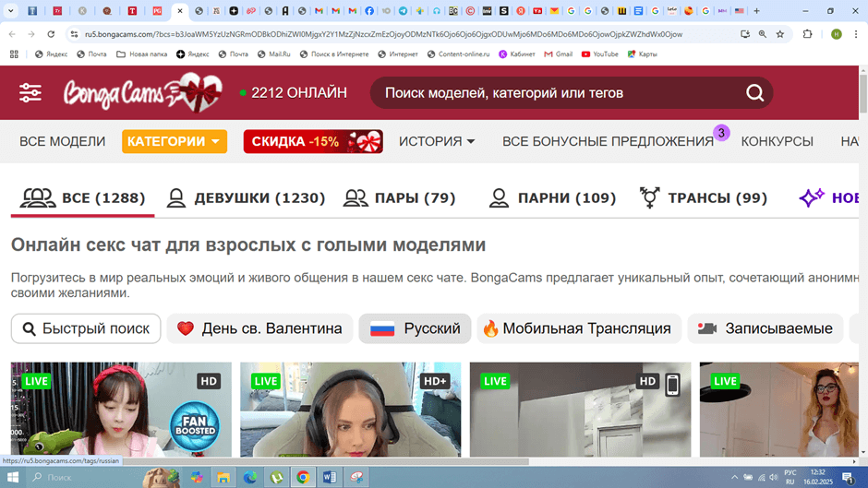The width and height of the screenshot is (868, 488).
Task: Open the HD+ live stream thumbnail
Action: click(350, 410)
